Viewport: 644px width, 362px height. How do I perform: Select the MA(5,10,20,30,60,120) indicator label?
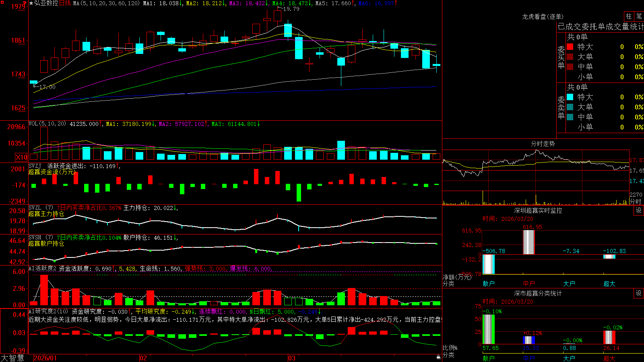pos(106,3)
